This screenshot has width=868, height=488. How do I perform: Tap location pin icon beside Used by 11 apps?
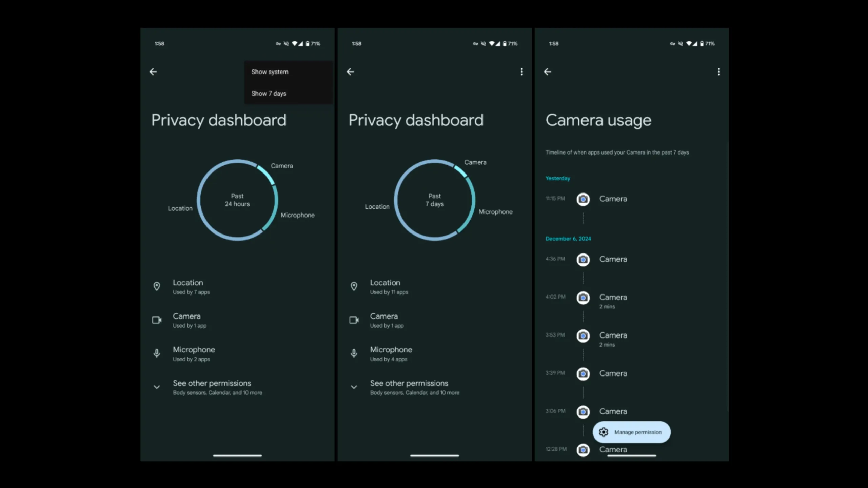click(354, 286)
